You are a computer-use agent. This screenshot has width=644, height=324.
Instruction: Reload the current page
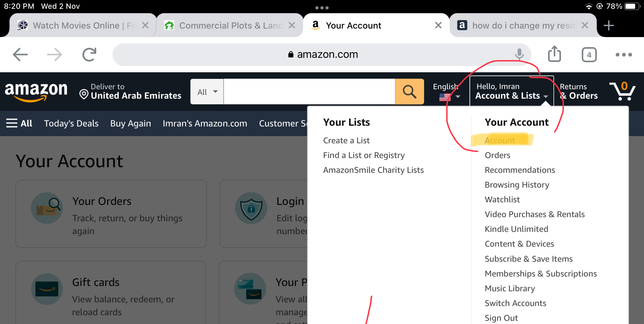89,54
